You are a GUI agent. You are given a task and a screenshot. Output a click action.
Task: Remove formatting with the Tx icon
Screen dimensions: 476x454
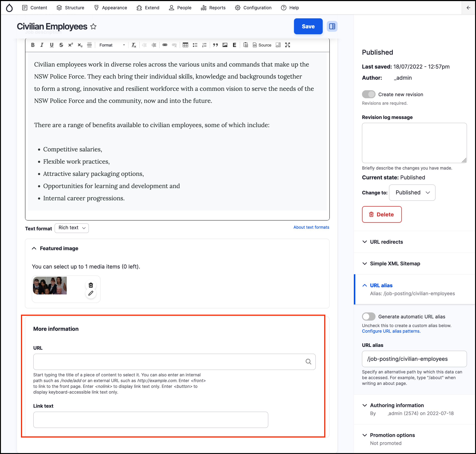pos(134,45)
